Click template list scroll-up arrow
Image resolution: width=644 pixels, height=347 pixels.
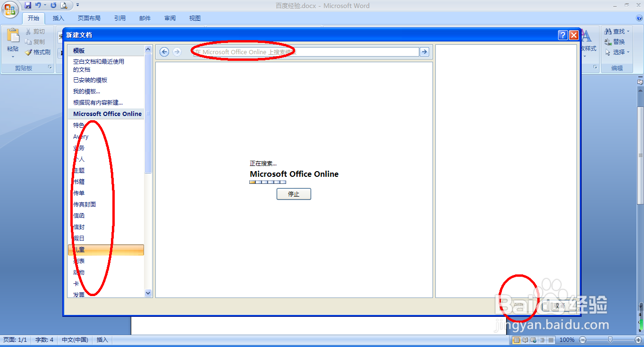148,49
